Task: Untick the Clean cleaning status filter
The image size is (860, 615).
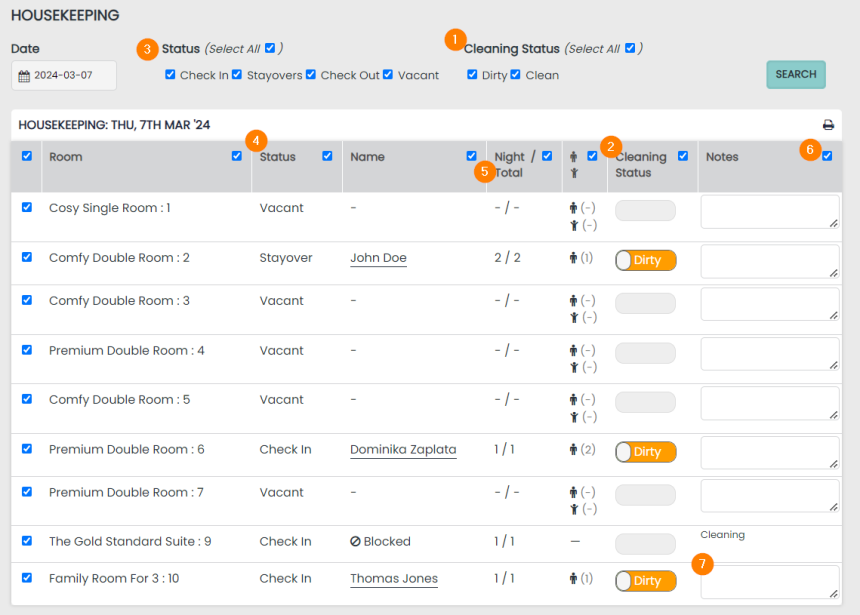Action: pyautogui.click(x=516, y=75)
